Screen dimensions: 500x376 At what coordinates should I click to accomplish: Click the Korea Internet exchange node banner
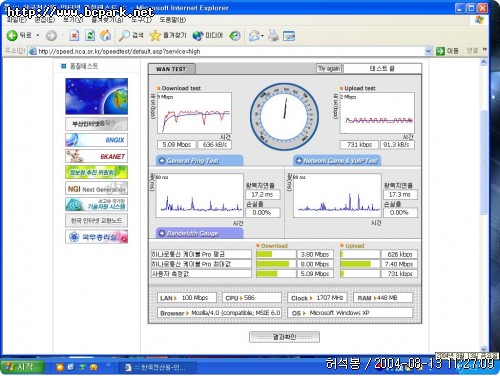pos(97,220)
